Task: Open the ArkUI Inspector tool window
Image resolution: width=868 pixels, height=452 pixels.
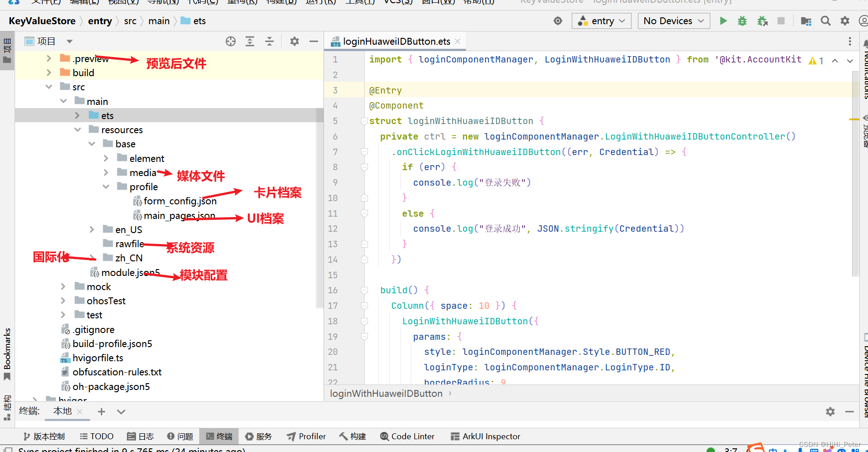Action: (485, 436)
